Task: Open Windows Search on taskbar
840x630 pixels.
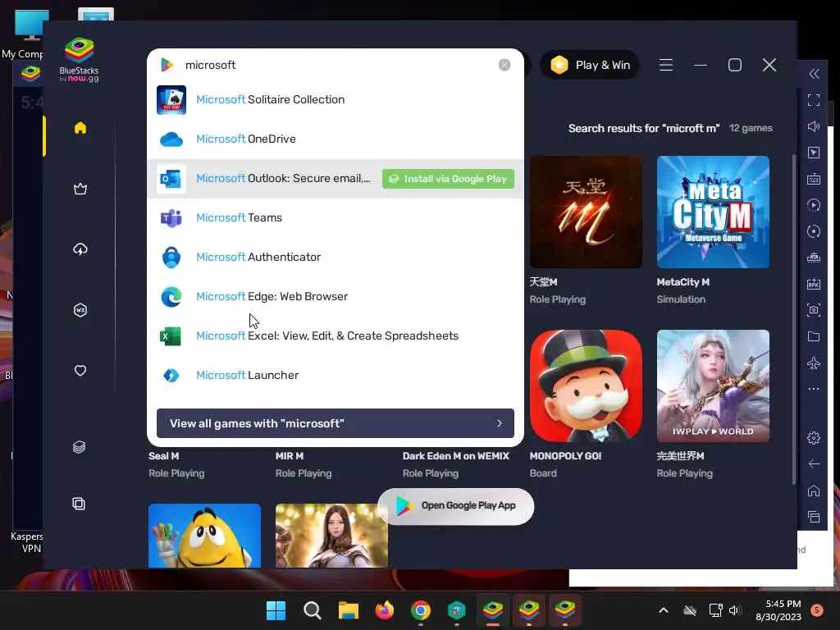Action: pos(313,610)
